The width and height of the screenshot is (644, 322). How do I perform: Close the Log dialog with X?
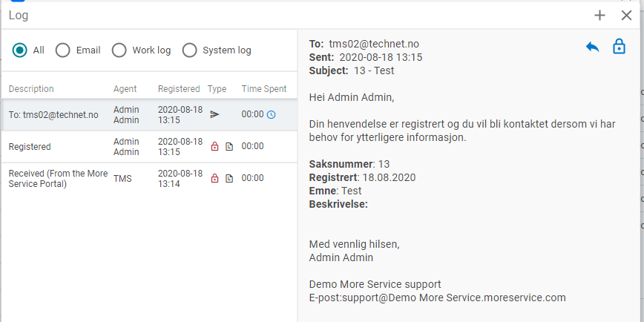point(626,16)
